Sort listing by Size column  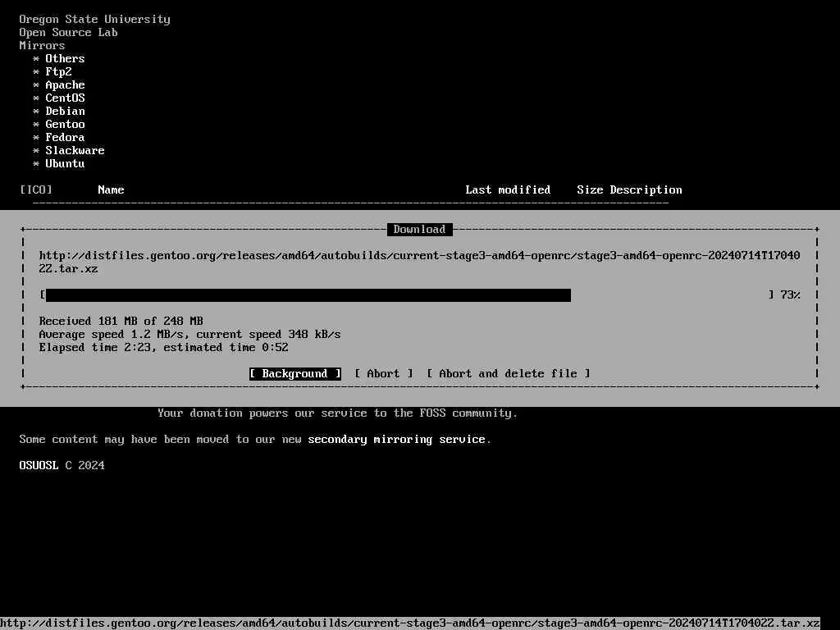590,189
